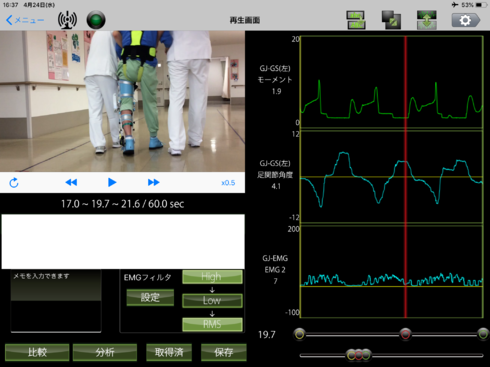Toggle the Low EMG filter
Image resolution: width=490 pixels, height=367 pixels.
212,301
